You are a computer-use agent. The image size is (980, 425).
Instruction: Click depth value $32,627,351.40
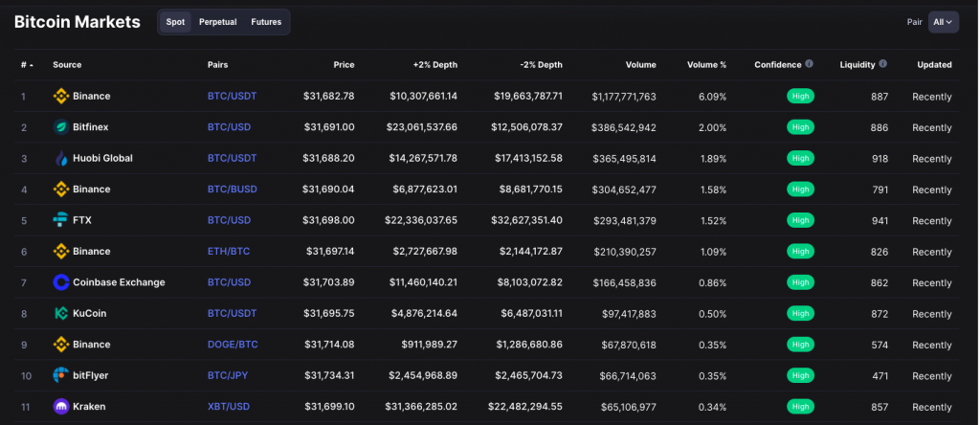[527, 220]
